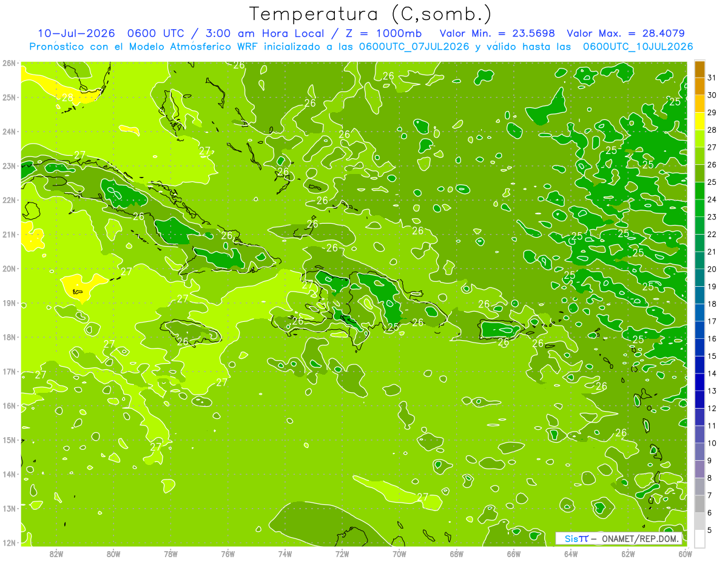Click the Valor Min. = 23.5698 readout

click(x=497, y=33)
